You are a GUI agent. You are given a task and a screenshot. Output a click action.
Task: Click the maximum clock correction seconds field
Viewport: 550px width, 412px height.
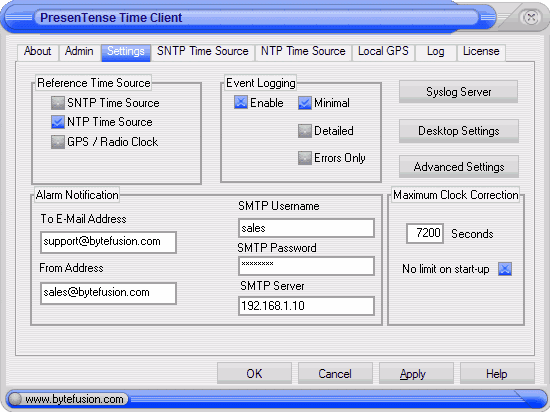pyautogui.click(x=425, y=233)
